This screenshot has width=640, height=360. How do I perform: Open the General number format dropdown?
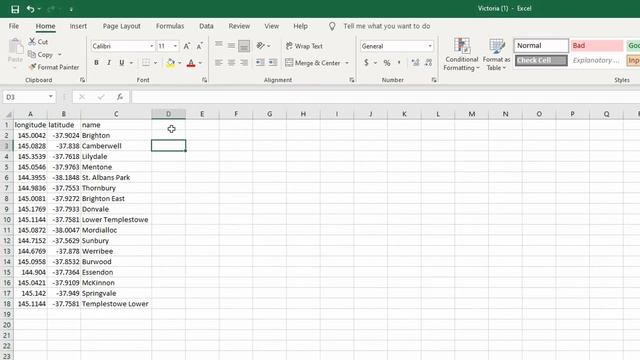click(x=430, y=46)
